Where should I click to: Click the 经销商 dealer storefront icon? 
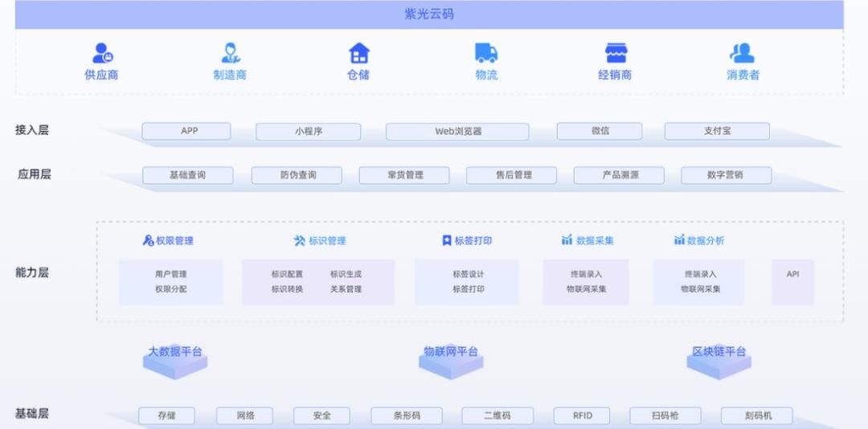click(x=616, y=53)
